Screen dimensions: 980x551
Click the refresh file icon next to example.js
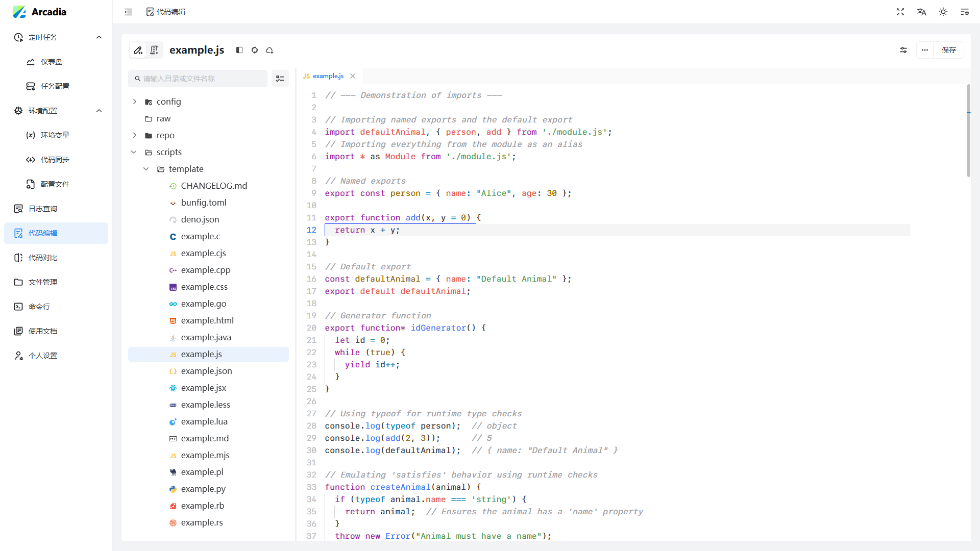coord(255,50)
